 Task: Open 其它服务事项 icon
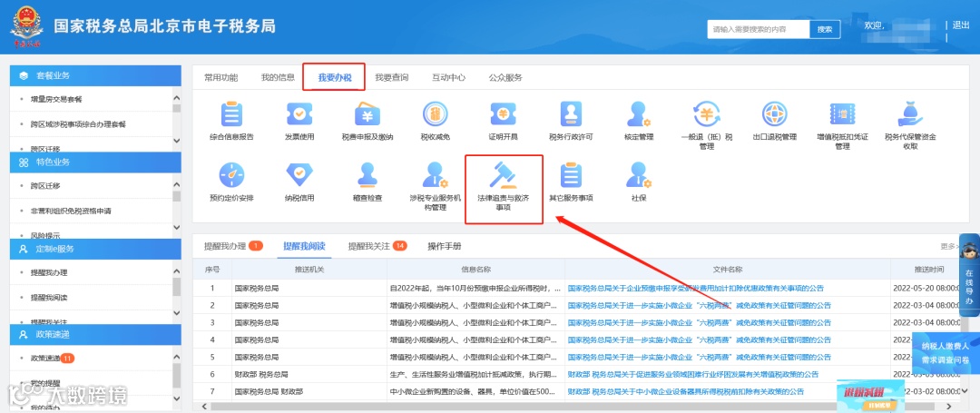571,175
